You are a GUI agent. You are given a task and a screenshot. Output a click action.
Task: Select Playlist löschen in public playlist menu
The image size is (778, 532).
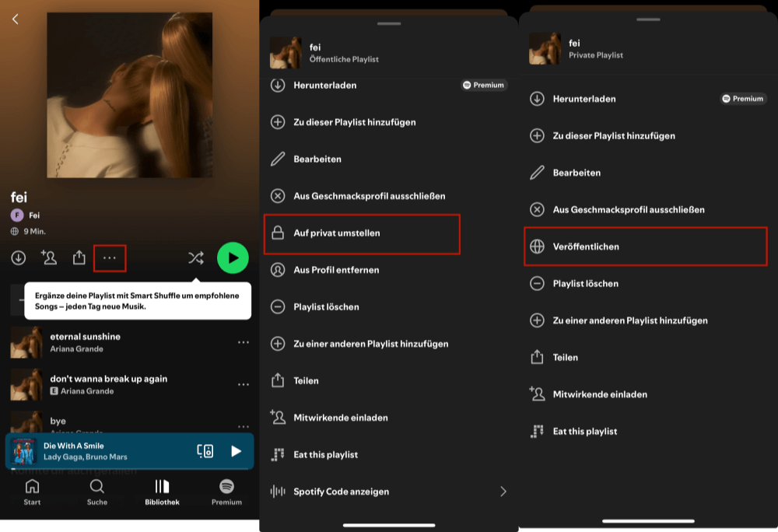click(x=388, y=307)
